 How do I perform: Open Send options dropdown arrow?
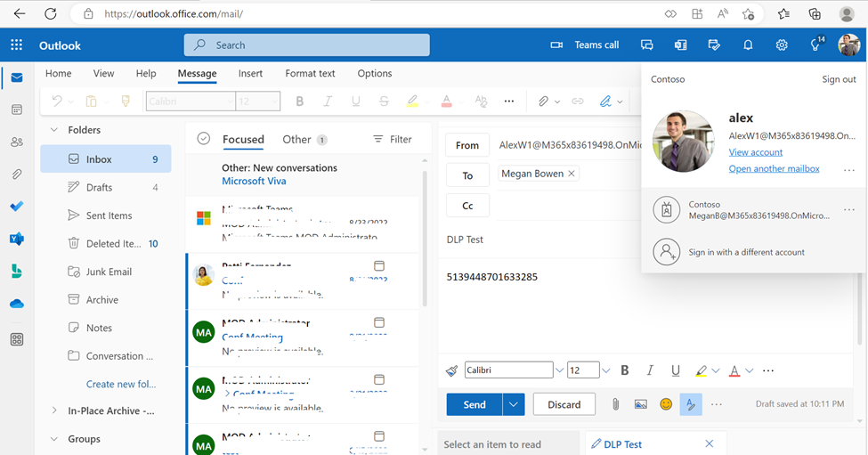tap(513, 404)
